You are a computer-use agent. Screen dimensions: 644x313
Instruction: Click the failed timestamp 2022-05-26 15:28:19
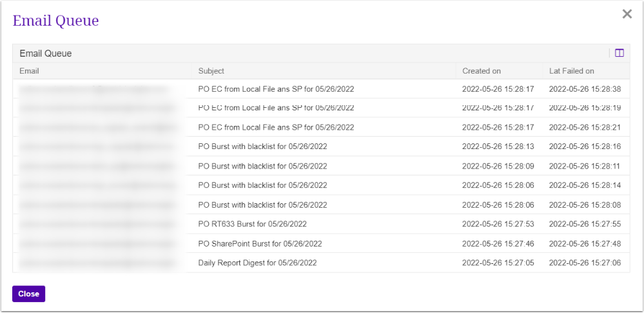(x=585, y=108)
